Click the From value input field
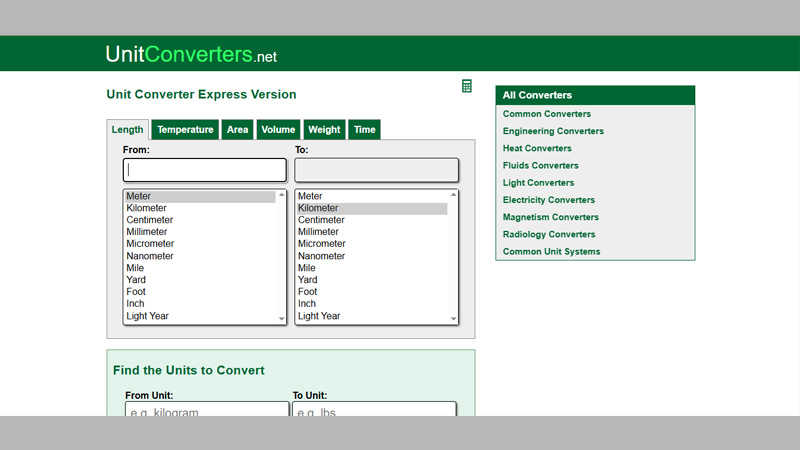The height and width of the screenshot is (450, 800). click(x=204, y=170)
